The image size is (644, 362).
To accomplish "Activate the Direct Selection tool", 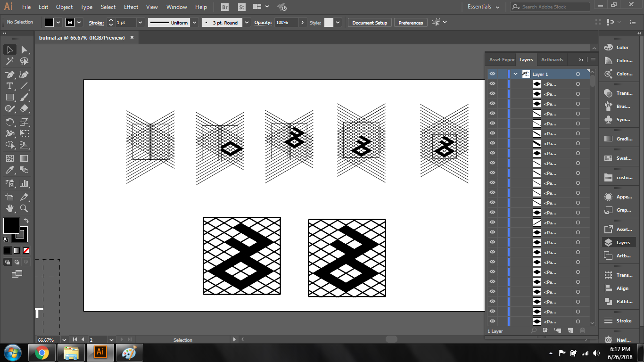I will pos(24,50).
